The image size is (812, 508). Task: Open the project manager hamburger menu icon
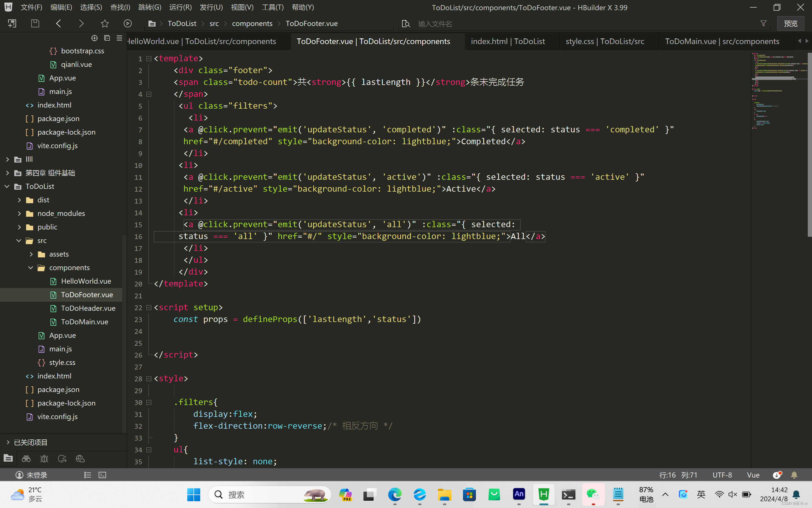tap(119, 38)
